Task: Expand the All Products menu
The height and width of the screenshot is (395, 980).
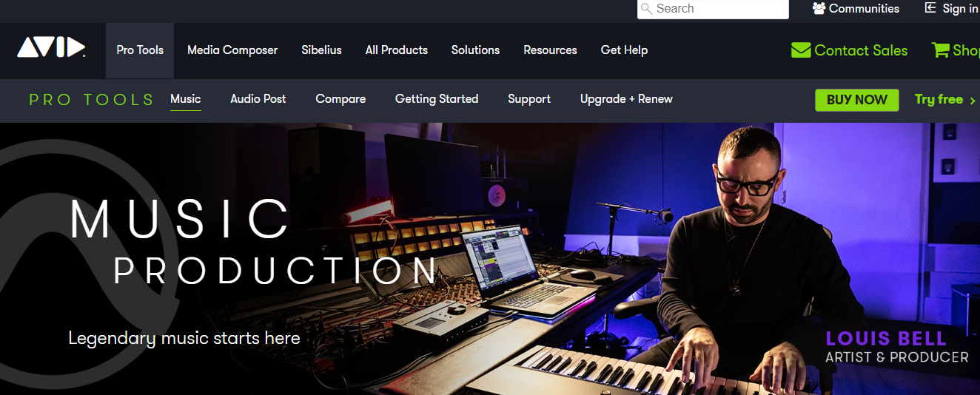Action: (x=397, y=50)
